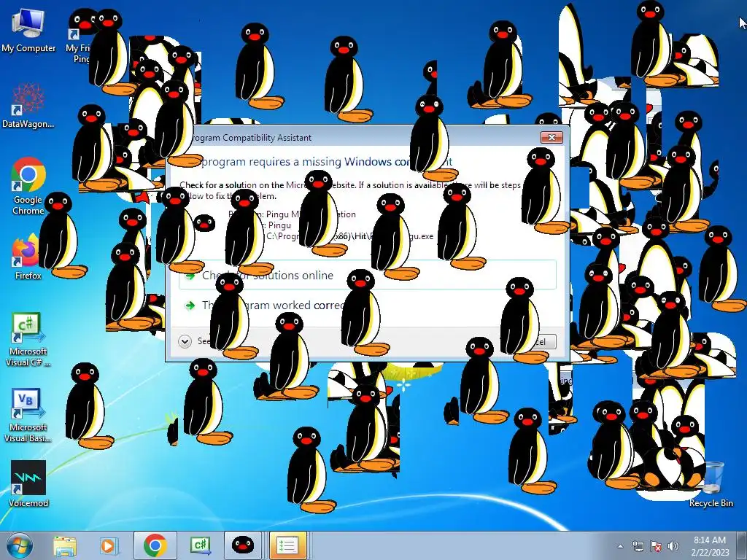Screen dimensions: 747x560
Task: Open the DataWagon desktop shortcut
Action: [x=28, y=106]
